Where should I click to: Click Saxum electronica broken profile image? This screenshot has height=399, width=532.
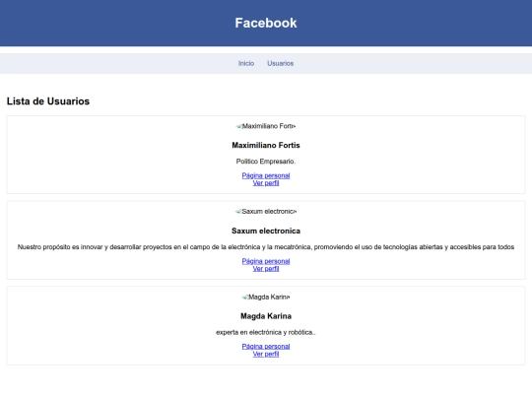266,212
